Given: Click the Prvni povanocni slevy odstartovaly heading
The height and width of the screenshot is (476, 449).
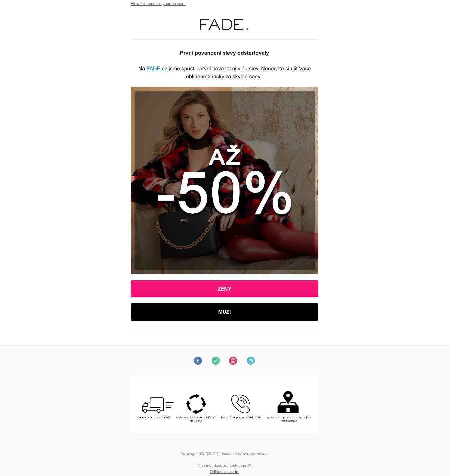Looking at the screenshot, I should [224, 53].
